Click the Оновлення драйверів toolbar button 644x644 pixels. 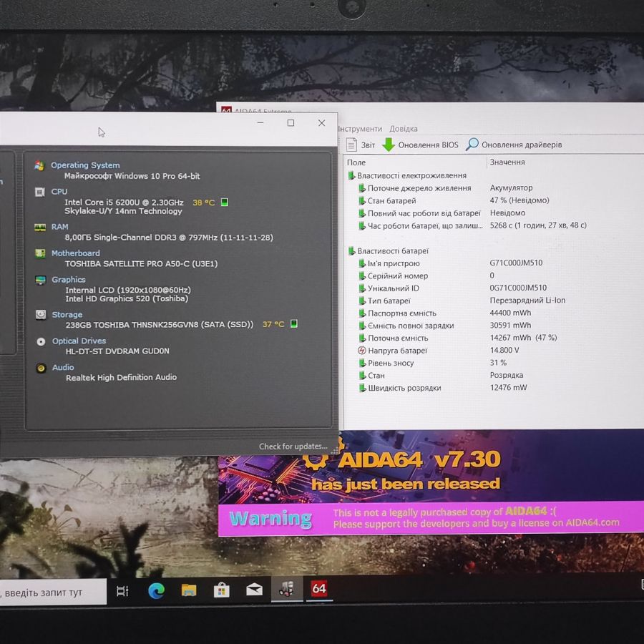pyautogui.click(x=513, y=145)
